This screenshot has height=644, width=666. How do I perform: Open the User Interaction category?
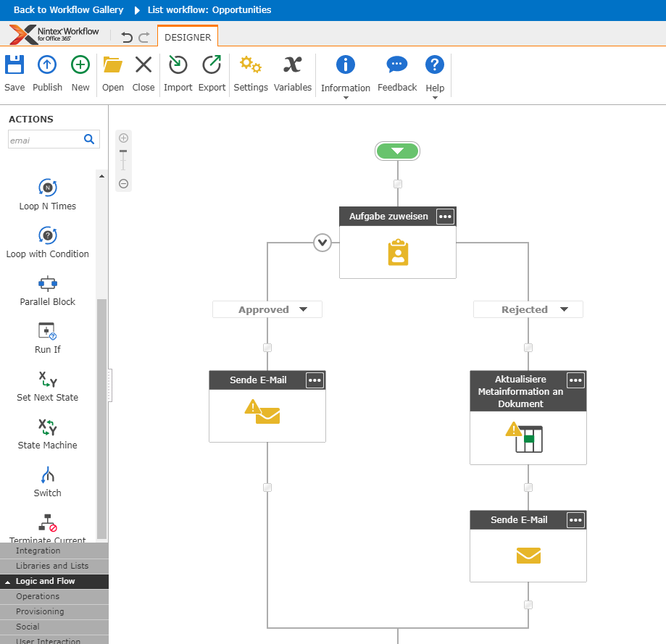point(54,640)
